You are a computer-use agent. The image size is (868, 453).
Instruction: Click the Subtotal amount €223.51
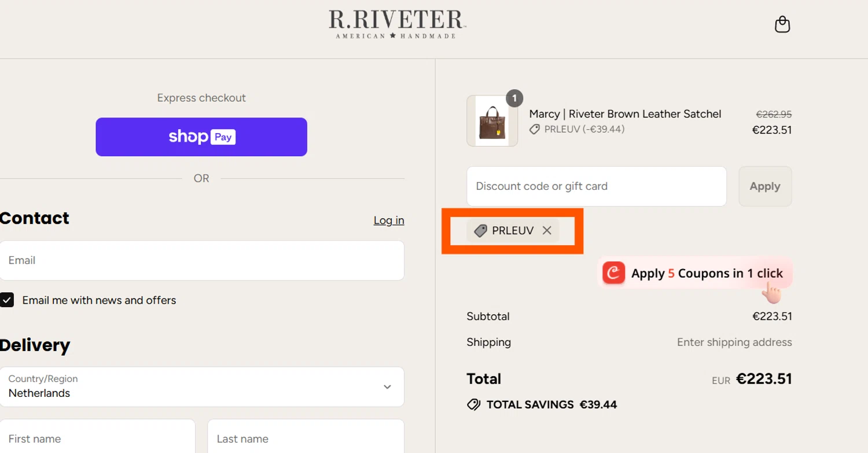[x=772, y=316]
